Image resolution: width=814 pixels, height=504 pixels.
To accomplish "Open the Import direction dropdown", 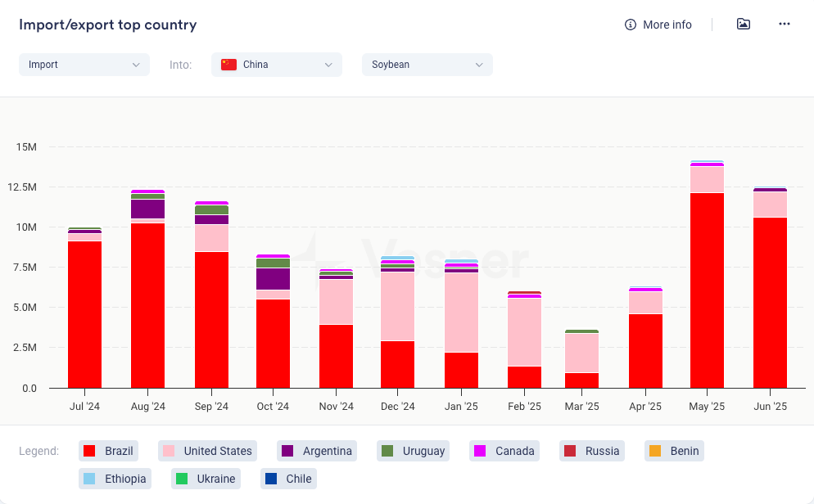I will 84,65.
